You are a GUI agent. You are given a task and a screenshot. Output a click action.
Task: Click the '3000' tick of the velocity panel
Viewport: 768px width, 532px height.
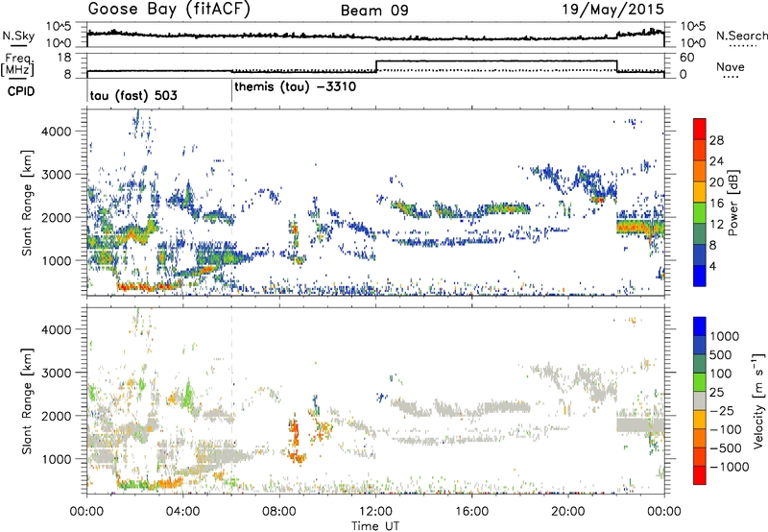pyautogui.click(x=56, y=373)
